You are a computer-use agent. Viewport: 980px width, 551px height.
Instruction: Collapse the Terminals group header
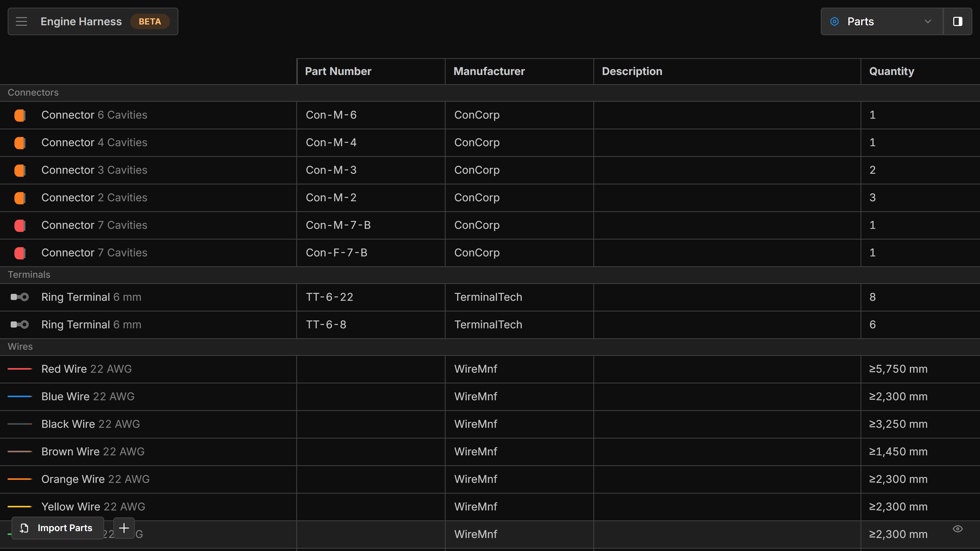pos(29,274)
